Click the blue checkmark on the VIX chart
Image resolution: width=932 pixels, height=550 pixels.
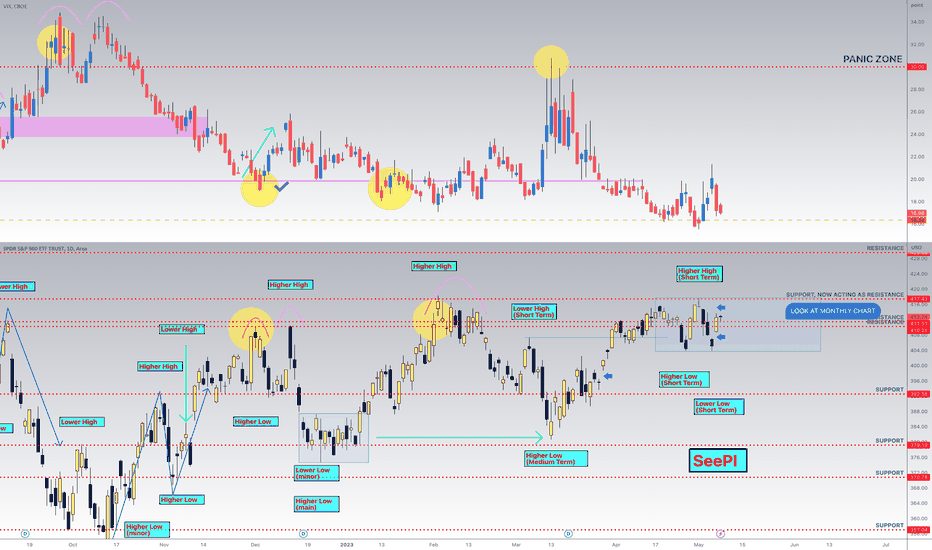pyautogui.click(x=281, y=187)
